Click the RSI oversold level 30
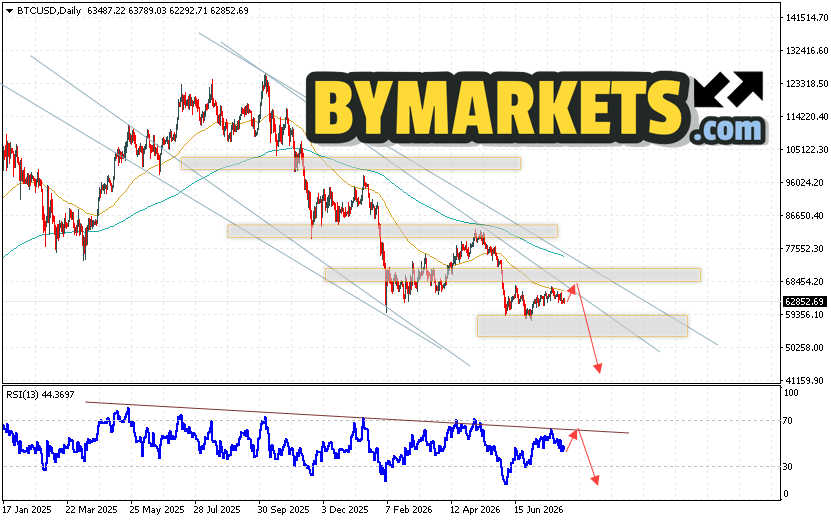Screen dimensions: 831x521 [x=788, y=466]
